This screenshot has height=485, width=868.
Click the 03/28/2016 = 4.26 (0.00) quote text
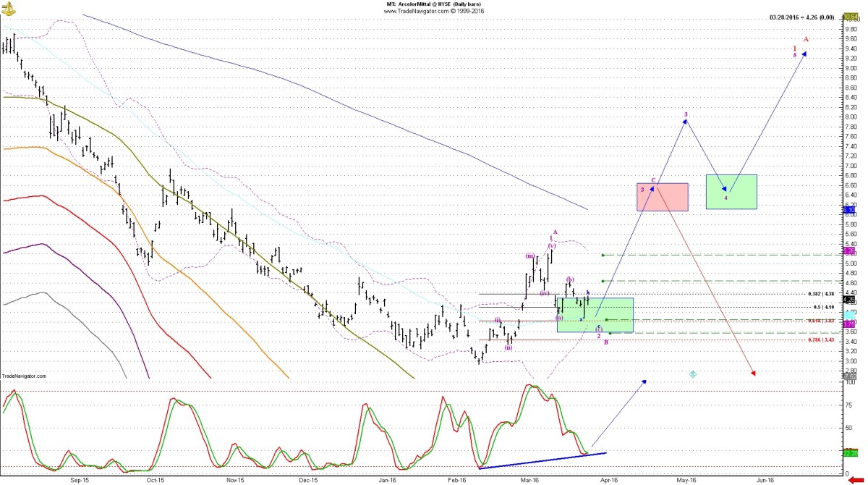click(x=803, y=17)
